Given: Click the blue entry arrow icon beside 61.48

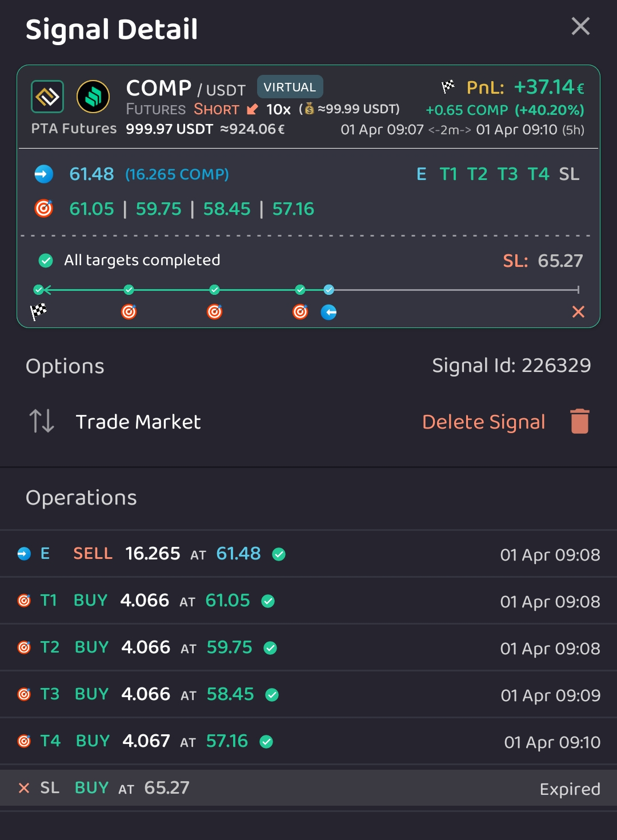Looking at the screenshot, I should pyautogui.click(x=42, y=174).
